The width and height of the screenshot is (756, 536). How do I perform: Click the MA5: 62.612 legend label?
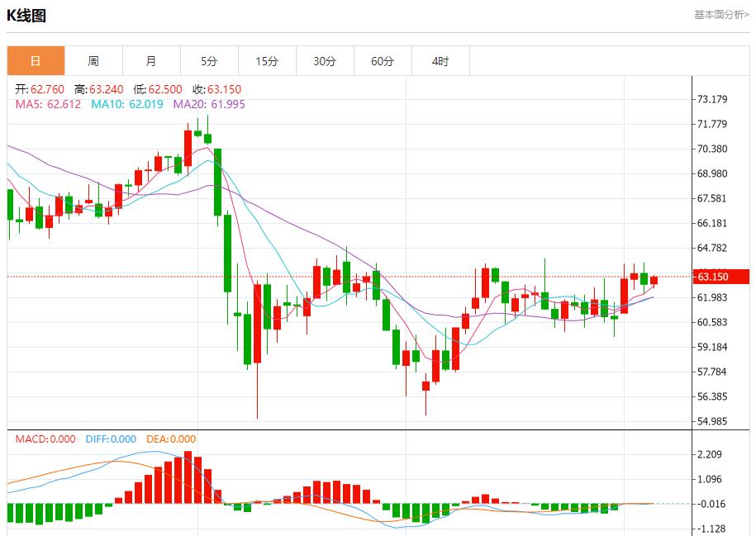pyautogui.click(x=48, y=104)
